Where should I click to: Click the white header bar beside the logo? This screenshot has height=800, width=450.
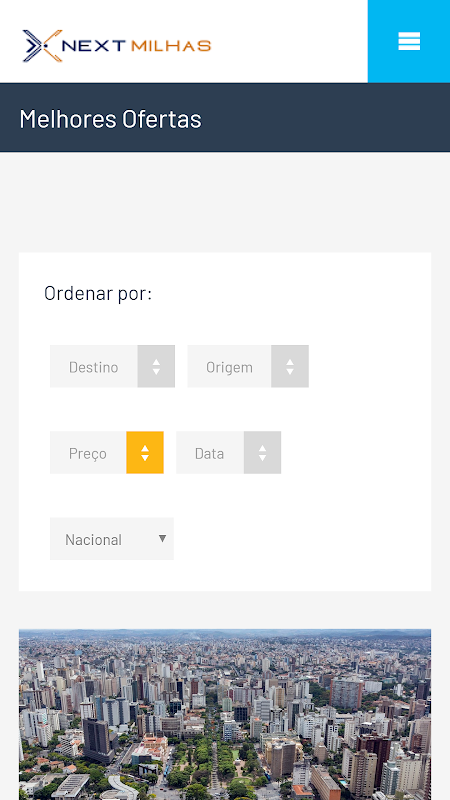(291, 41)
